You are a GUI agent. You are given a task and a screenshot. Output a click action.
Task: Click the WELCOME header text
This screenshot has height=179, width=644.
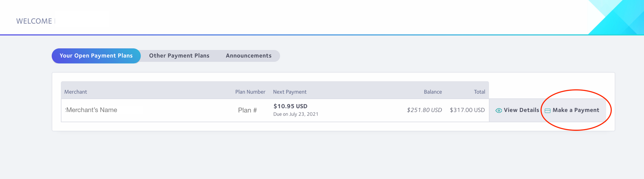coord(34,21)
